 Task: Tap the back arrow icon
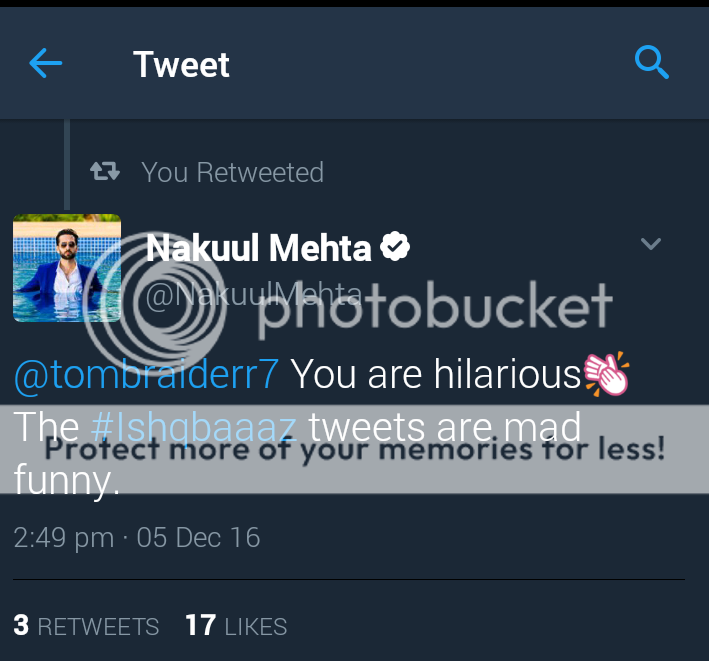(x=46, y=65)
